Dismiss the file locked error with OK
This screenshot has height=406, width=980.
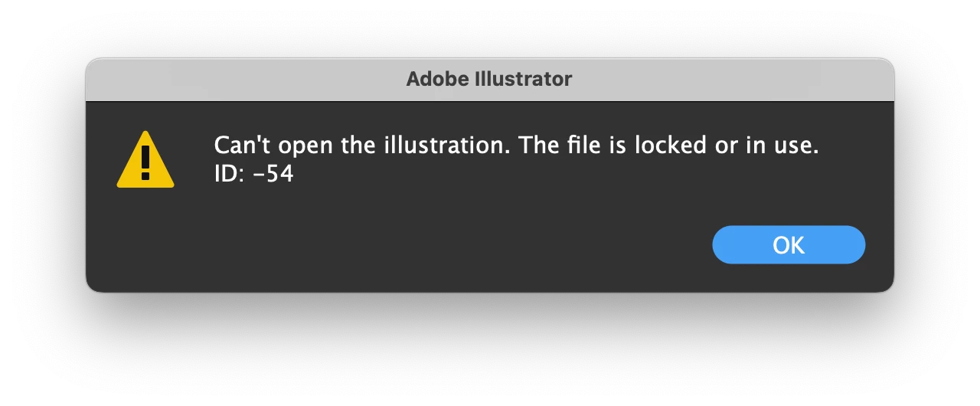tap(788, 245)
